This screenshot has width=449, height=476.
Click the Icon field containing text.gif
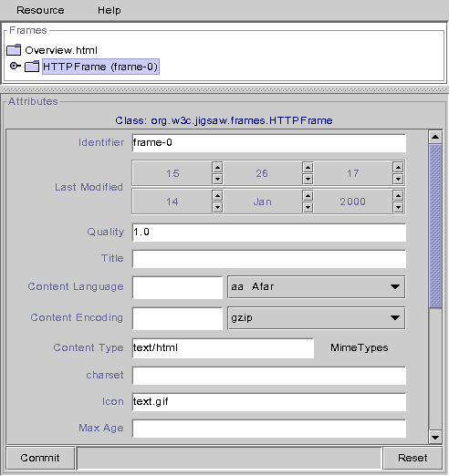(x=269, y=402)
